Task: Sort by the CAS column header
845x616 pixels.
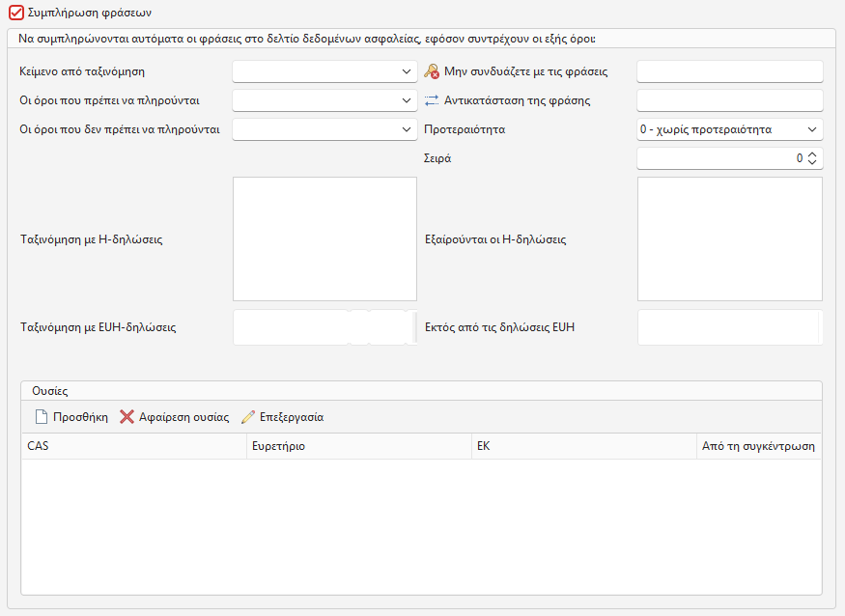Action: (134, 446)
